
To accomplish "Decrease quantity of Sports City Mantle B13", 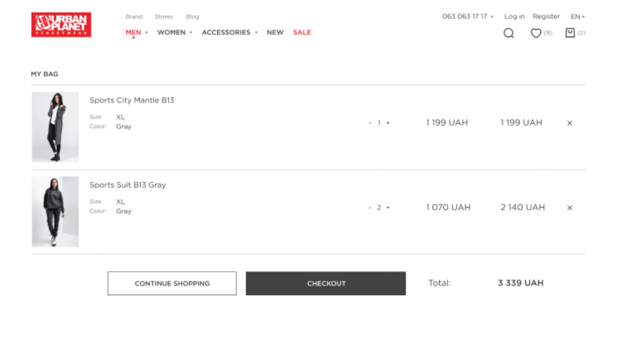I will [370, 123].
